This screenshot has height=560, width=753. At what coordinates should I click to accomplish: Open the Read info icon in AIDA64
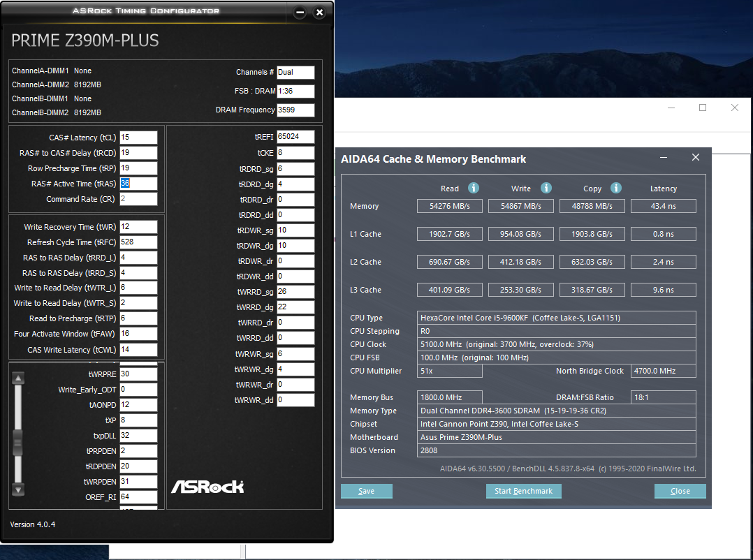(474, 188)
